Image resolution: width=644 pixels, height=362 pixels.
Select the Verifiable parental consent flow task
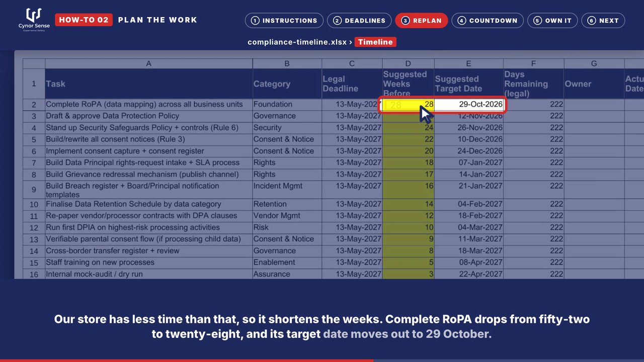click(148, 239)
